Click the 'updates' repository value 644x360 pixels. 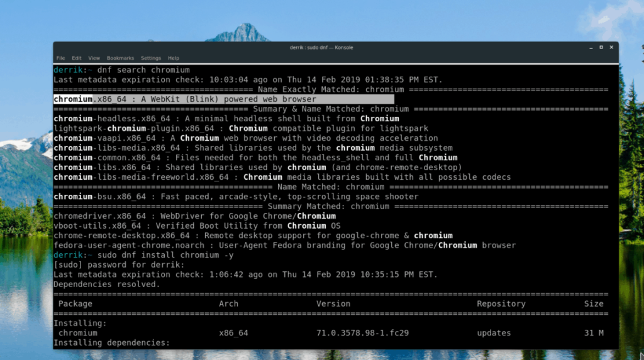(x=494, y=333)
